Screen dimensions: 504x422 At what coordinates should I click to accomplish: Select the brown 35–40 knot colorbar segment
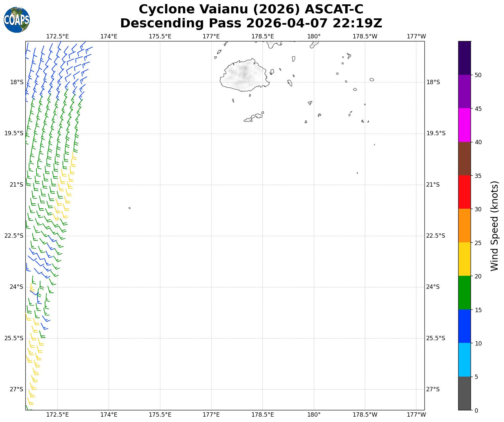pyautogui.click(x=464, y=159)
